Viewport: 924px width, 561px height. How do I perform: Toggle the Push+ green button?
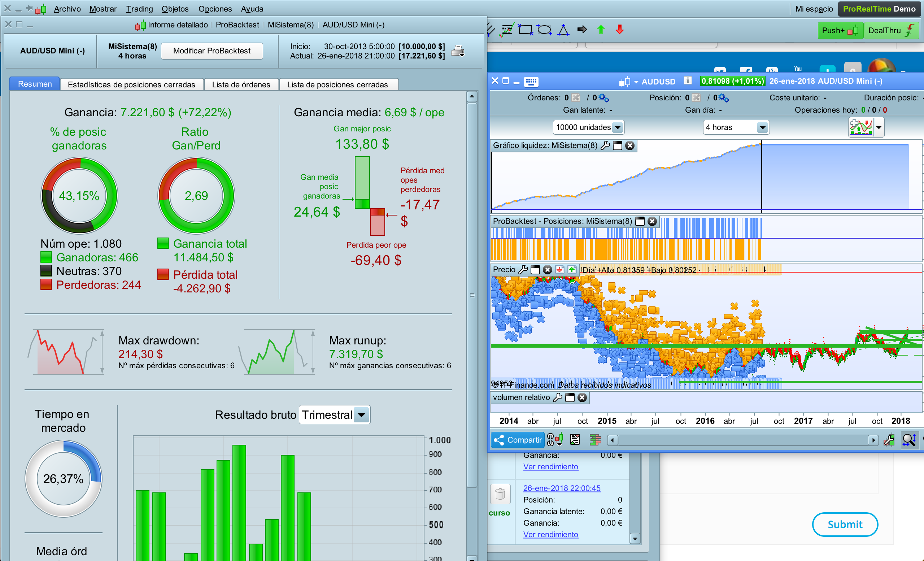coord(840,30)
